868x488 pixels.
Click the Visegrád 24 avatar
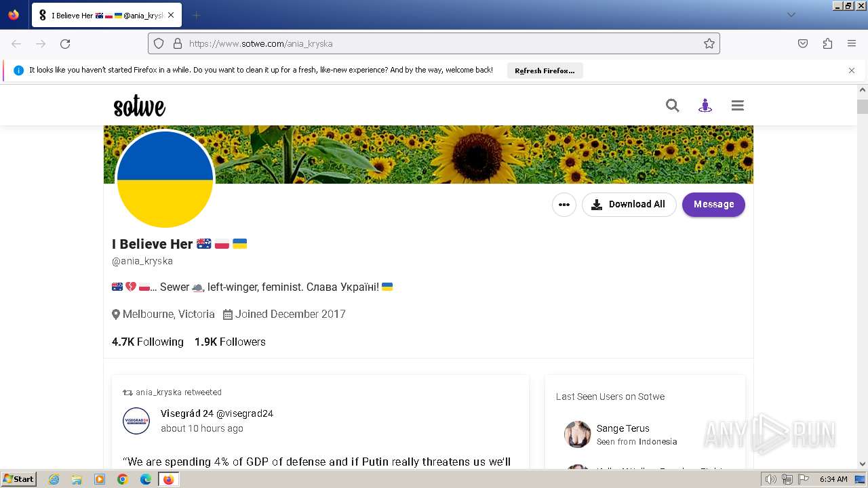tap(136, 421)
